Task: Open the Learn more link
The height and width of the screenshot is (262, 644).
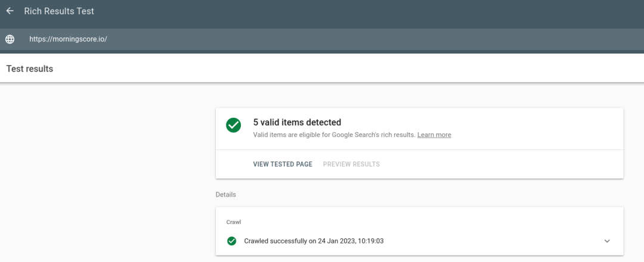Action: click(434, 135)
